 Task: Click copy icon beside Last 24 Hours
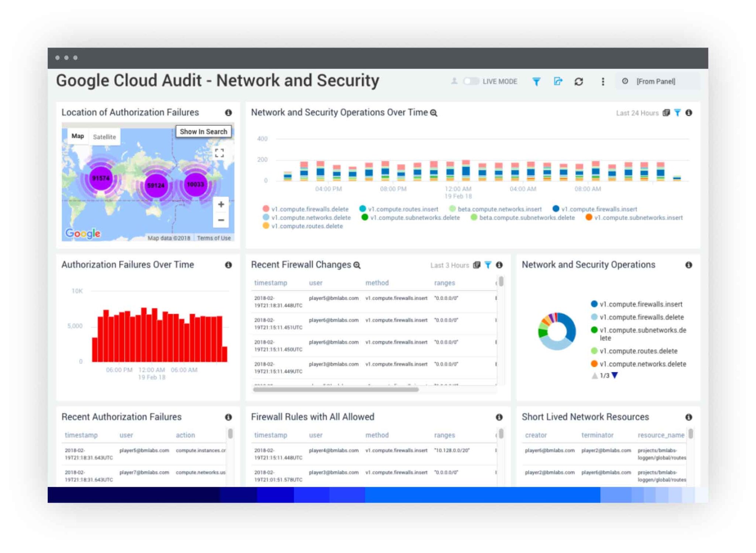[x=666, y=113]
